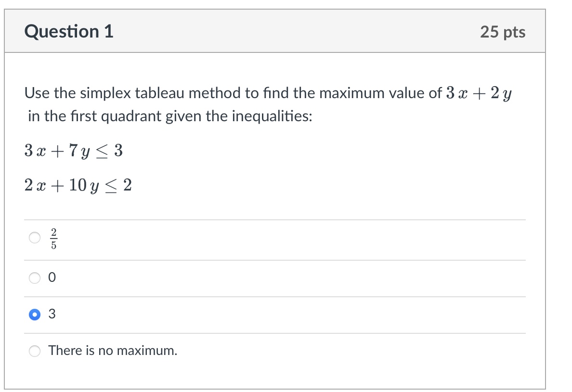Click the question prompt text
This screenshot has height=392, width=572.
193,93
